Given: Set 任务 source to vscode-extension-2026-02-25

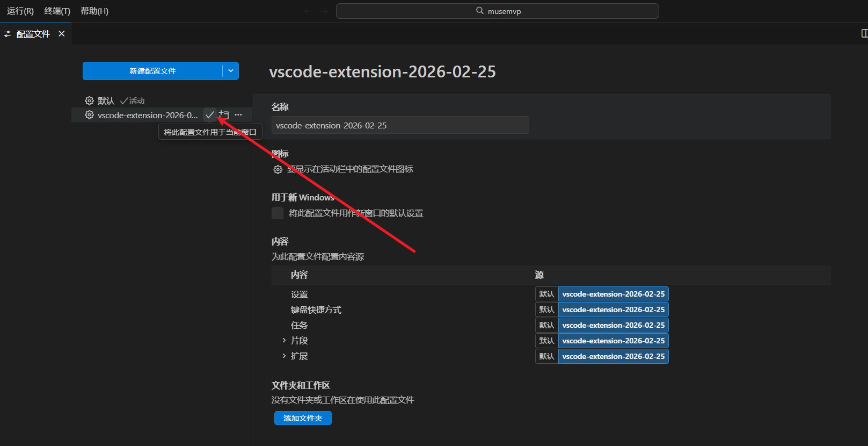Looking at the screenshot, I should point(614,325).
